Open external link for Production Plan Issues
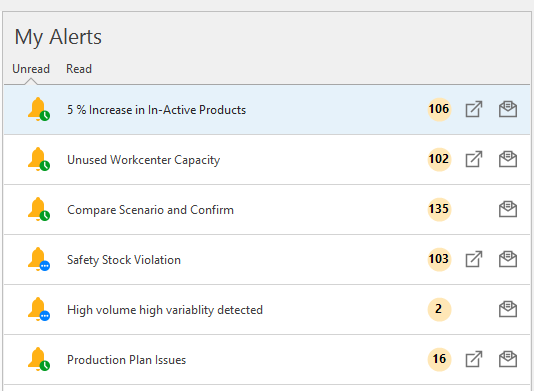This screenshot has width=534, height=391. (x=474, y=359)
